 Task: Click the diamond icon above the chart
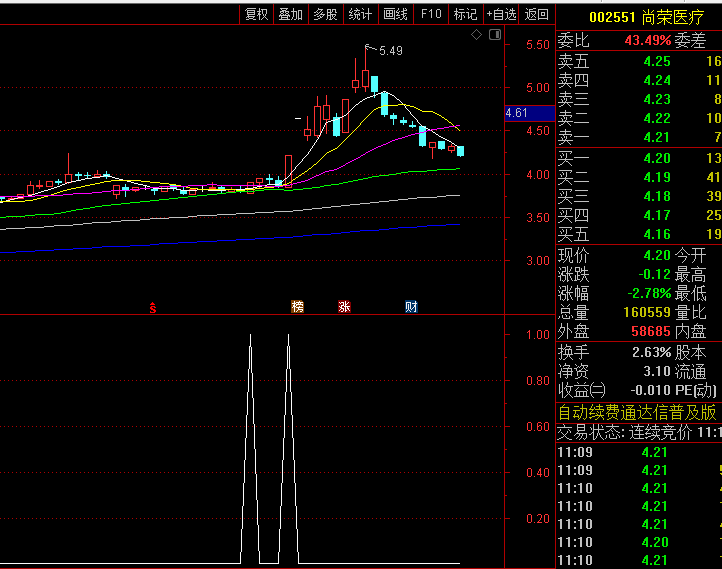477,35
